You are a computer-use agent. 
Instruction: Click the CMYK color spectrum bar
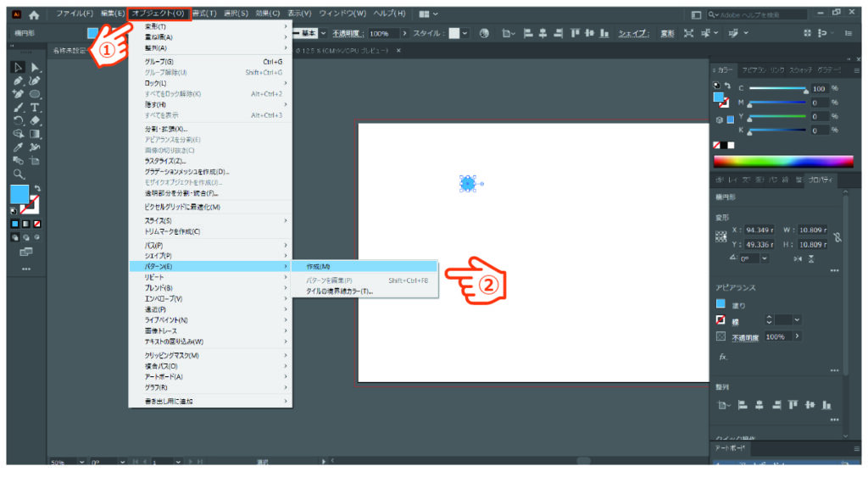[x=783, y=162]
